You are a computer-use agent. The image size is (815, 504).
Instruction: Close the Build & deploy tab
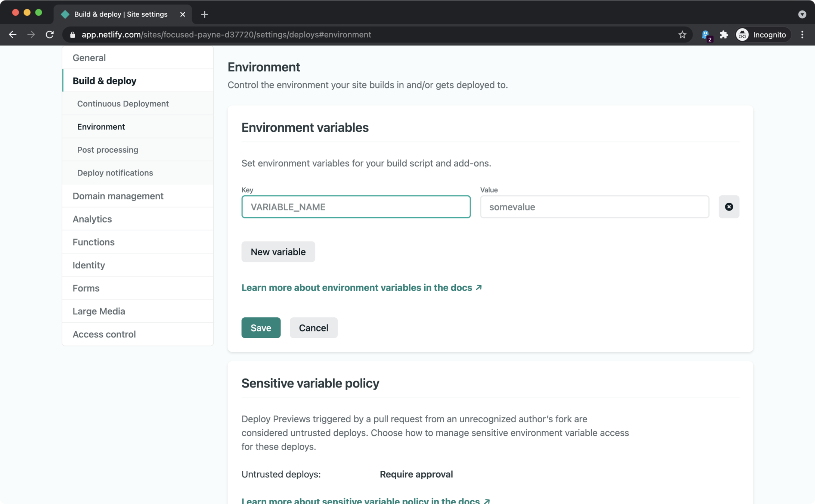pos(182,14)
